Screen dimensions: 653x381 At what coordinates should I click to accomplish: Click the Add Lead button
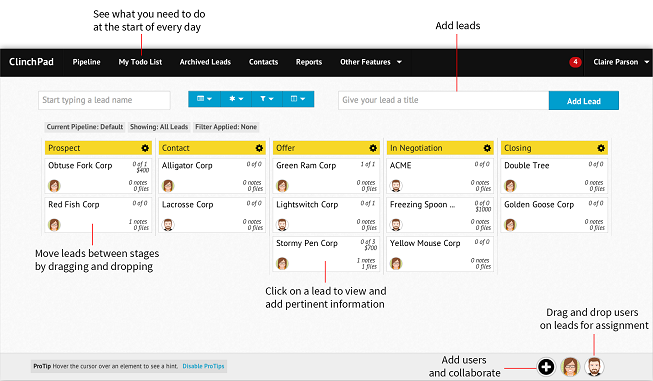click(x=583, y=101)
